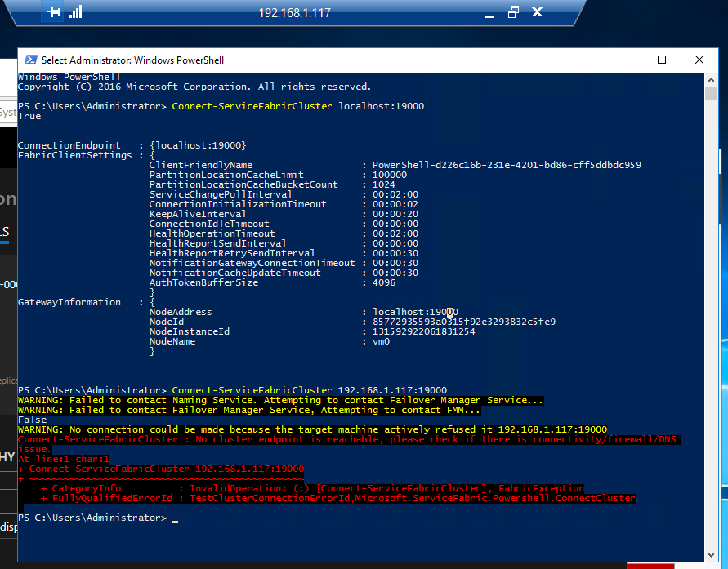Screen dimensions: 728x569
Task: Open the PowerShell window system menu icon
Action: [x=30, y=60]
